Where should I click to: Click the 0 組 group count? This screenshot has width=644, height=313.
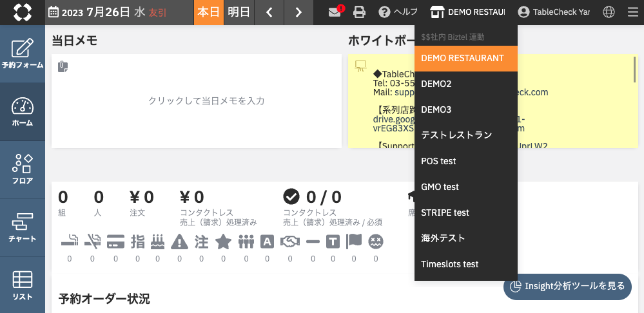63,202
